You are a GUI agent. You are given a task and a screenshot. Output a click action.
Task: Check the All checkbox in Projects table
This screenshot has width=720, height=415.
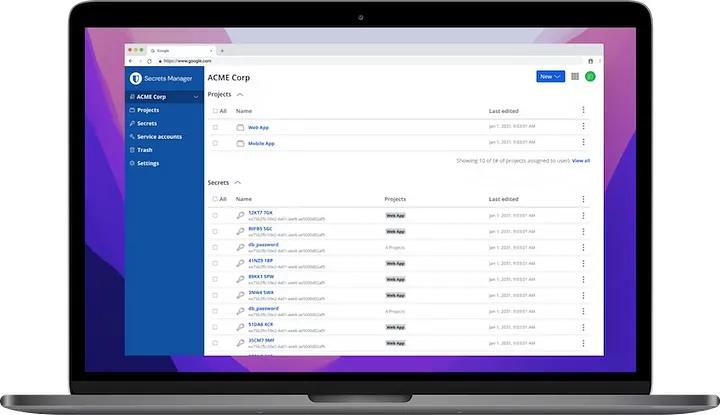point(214,111)
